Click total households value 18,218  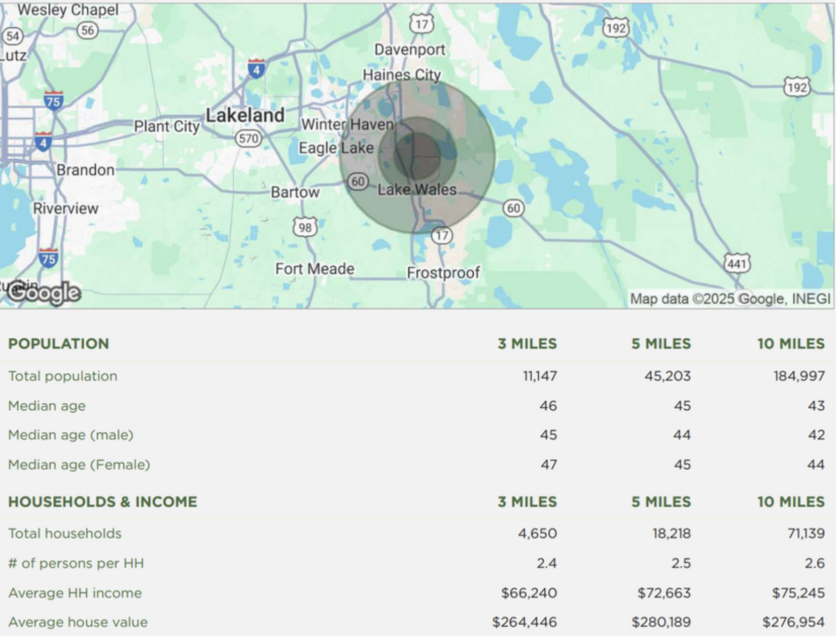coord(672,533)
